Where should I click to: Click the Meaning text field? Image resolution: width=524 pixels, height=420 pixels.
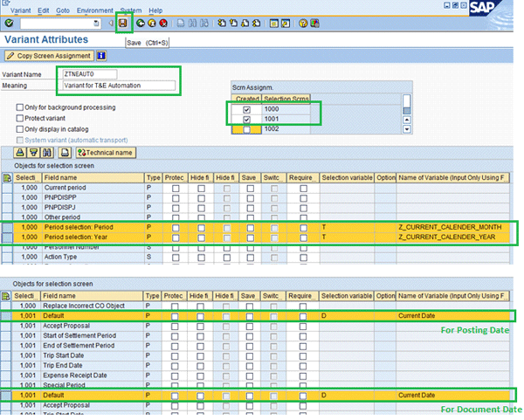click(x=117, y=86)
